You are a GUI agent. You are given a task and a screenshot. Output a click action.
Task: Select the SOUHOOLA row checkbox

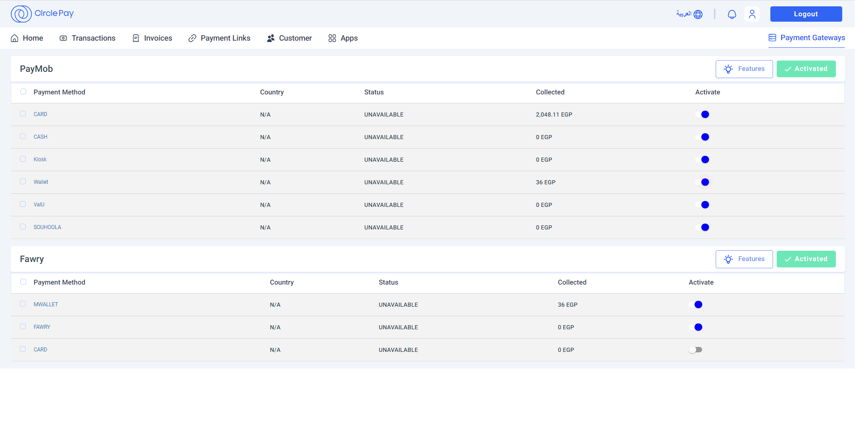point(23,227)
